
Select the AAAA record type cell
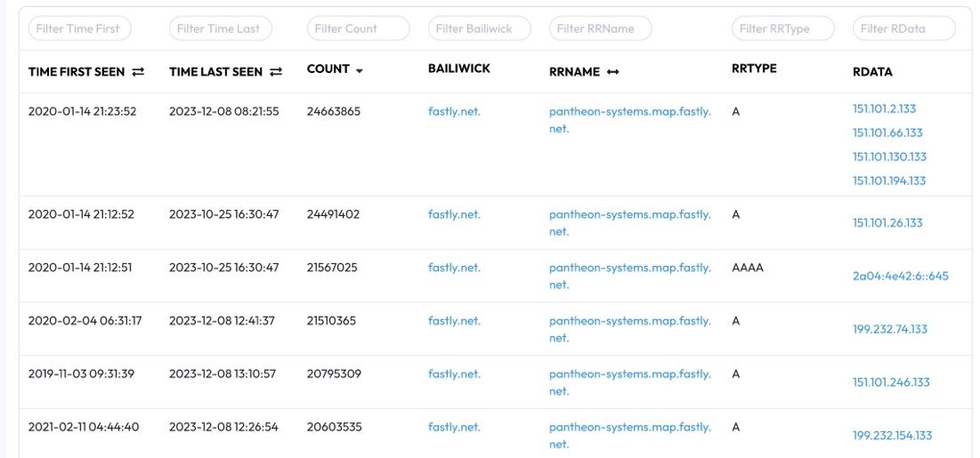(x=748, y=268)
